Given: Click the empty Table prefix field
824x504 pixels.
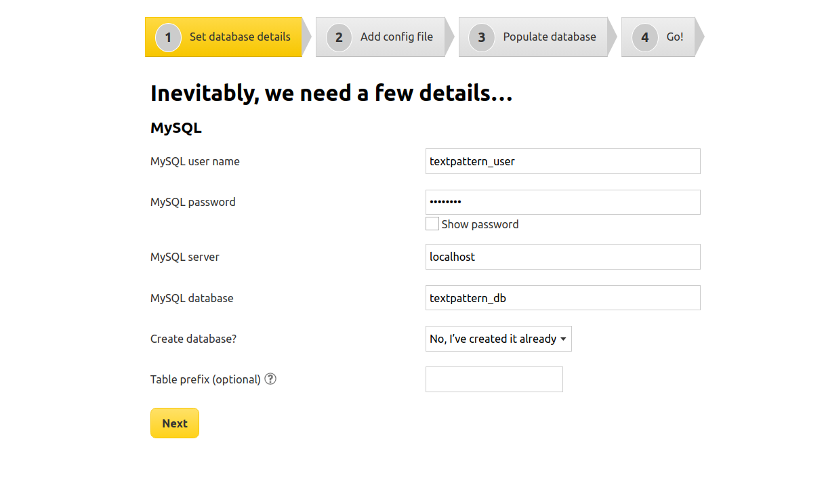Looking at the screenshot, I should click(494, 379).
